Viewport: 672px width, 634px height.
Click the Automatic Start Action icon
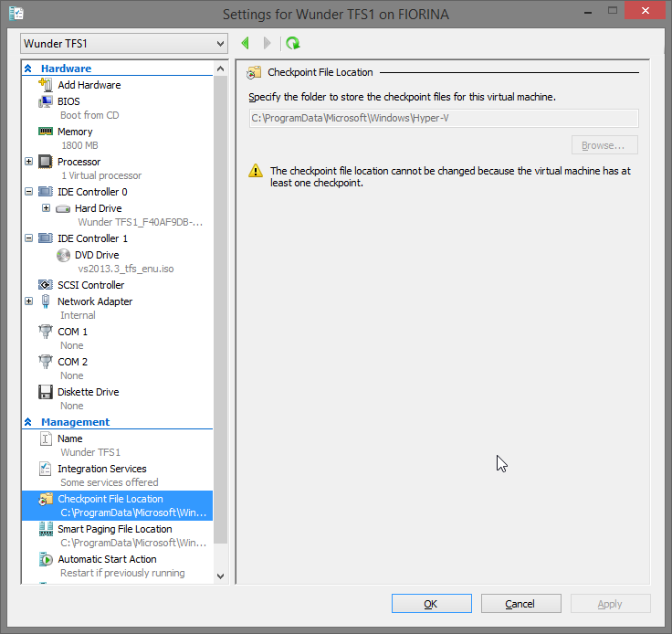tap(46, 559)
